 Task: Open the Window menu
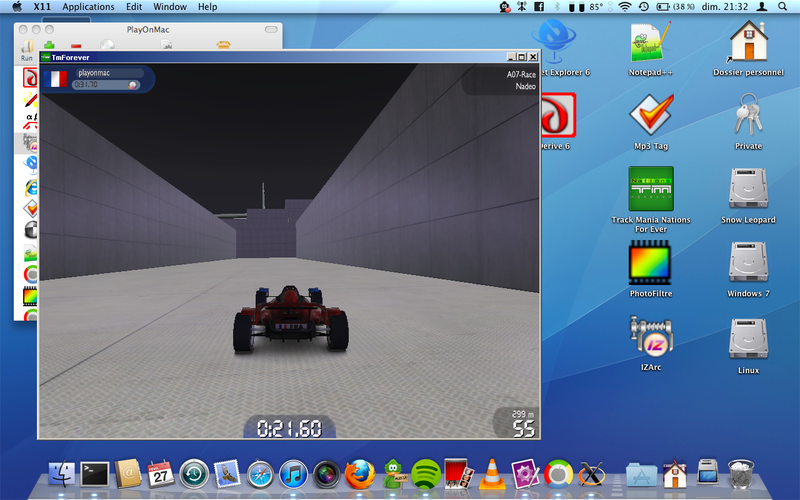coord(169,7)
